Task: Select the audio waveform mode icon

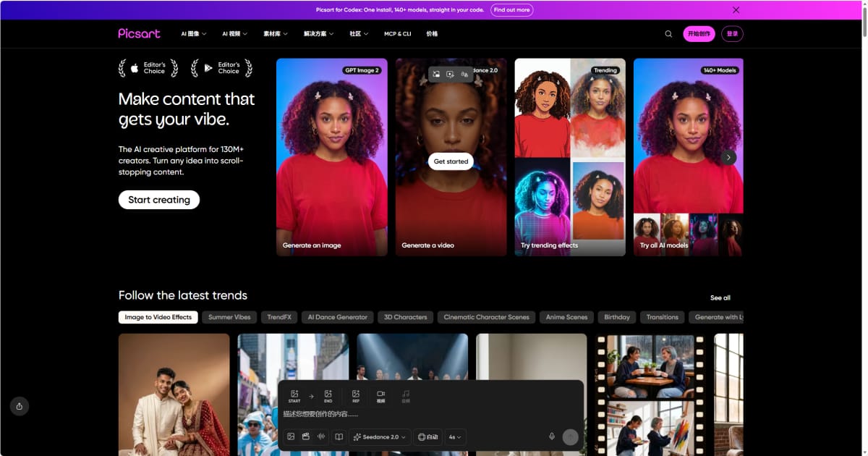Action: pos(322,436)
